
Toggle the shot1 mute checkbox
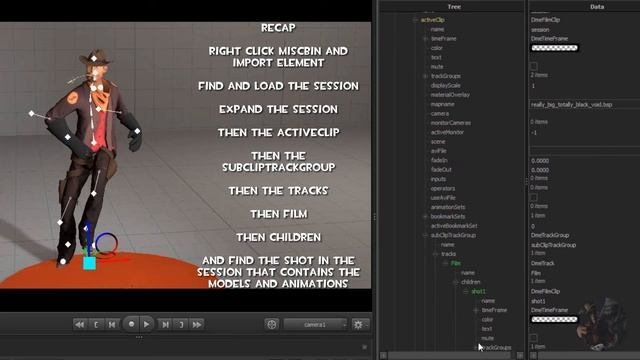534,338
